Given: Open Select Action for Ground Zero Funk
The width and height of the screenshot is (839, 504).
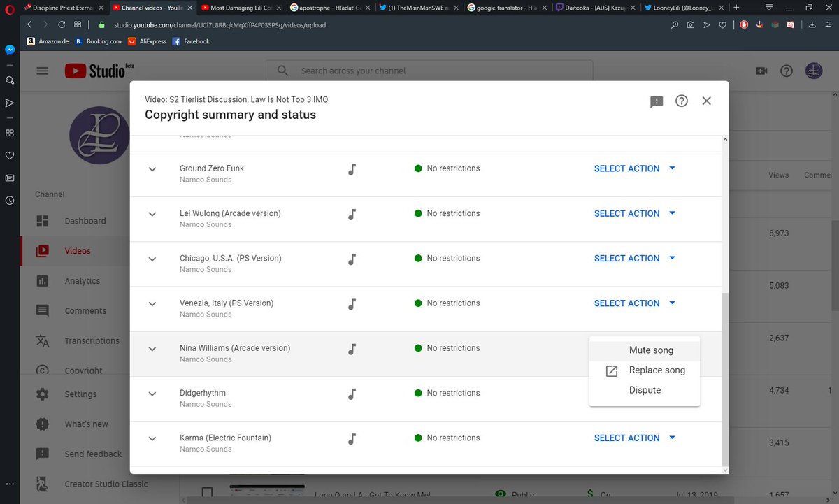Looking at the screenshot, I should pyautogui.click(x=635, y=168).
